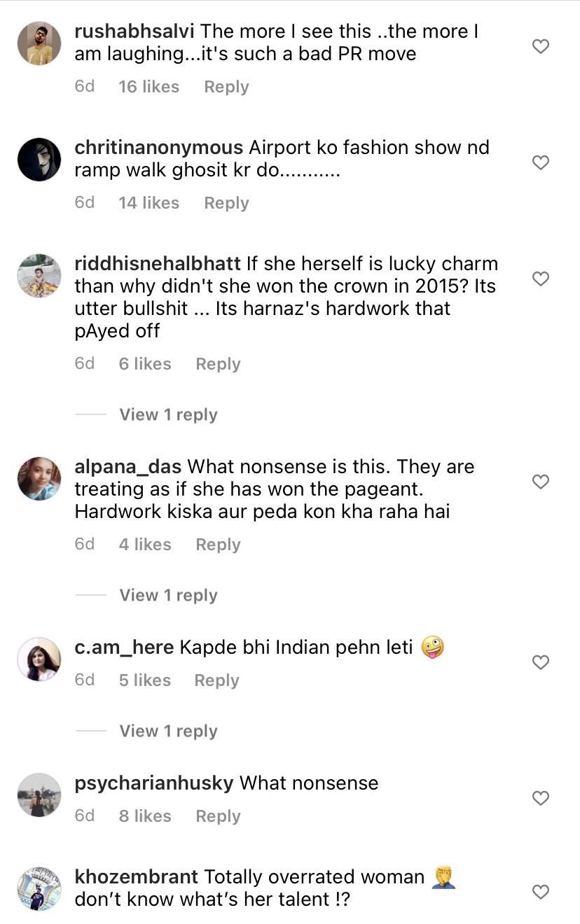
Task: Open alpana_das's profile picture
Action: click(x=39, y=479)
